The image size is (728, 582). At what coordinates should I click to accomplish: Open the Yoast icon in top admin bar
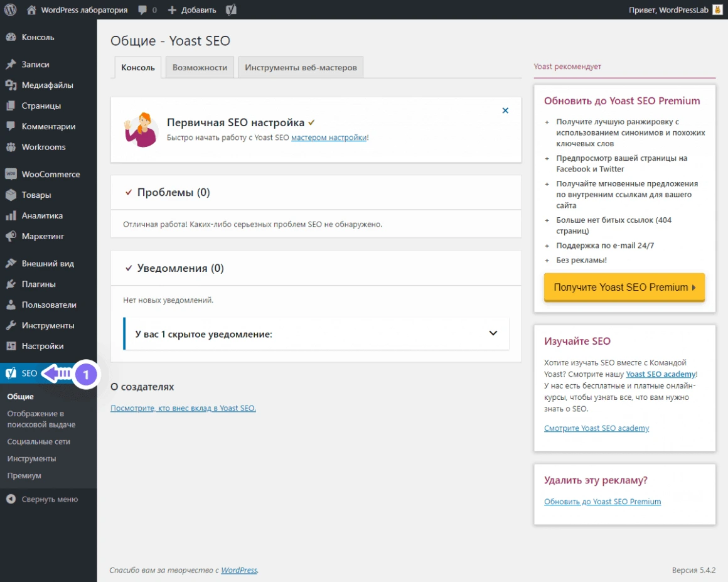click(231, 10)
